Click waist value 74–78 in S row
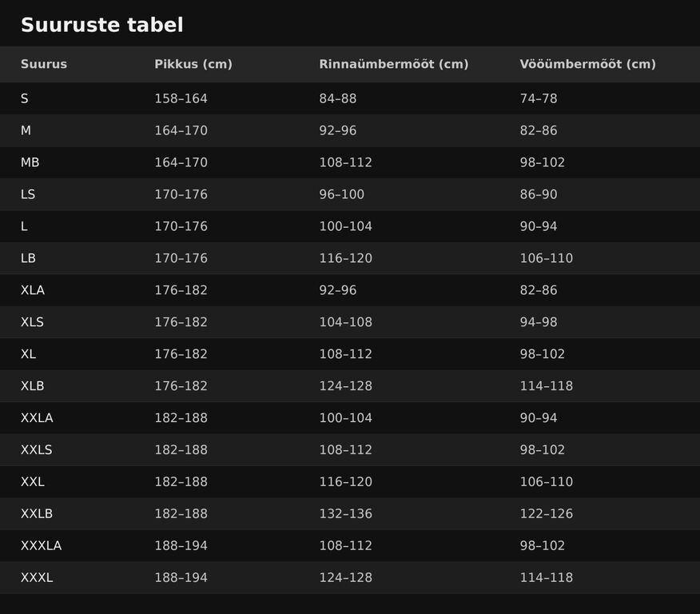This screenshot has height=614, width=700. (x=539, y=98)
